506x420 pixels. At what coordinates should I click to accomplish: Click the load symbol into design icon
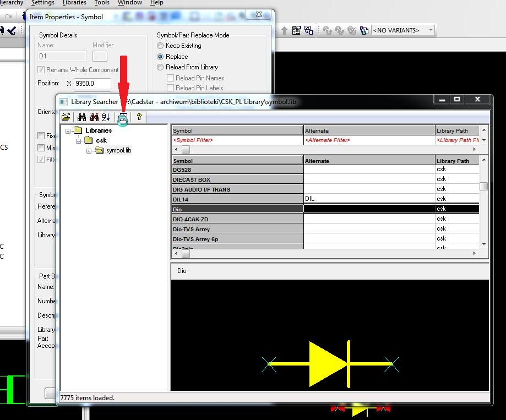pyautogui.click(x=123, y=118)
